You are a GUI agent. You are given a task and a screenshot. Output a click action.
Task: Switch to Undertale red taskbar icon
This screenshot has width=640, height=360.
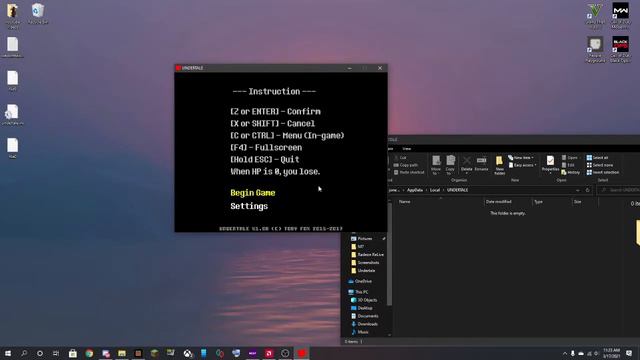coord(302,353)
